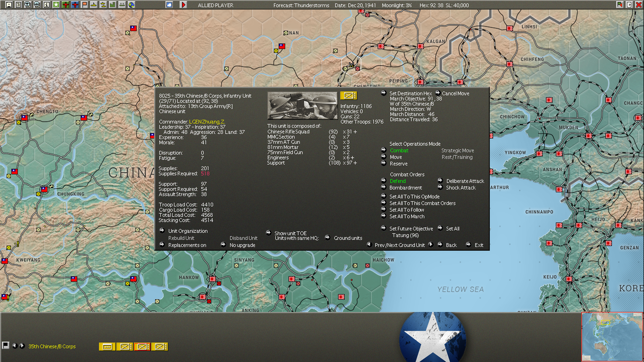Viewport: 644px width, 362px height.
Task: Select Reserve operations mode
Action: 398,163
